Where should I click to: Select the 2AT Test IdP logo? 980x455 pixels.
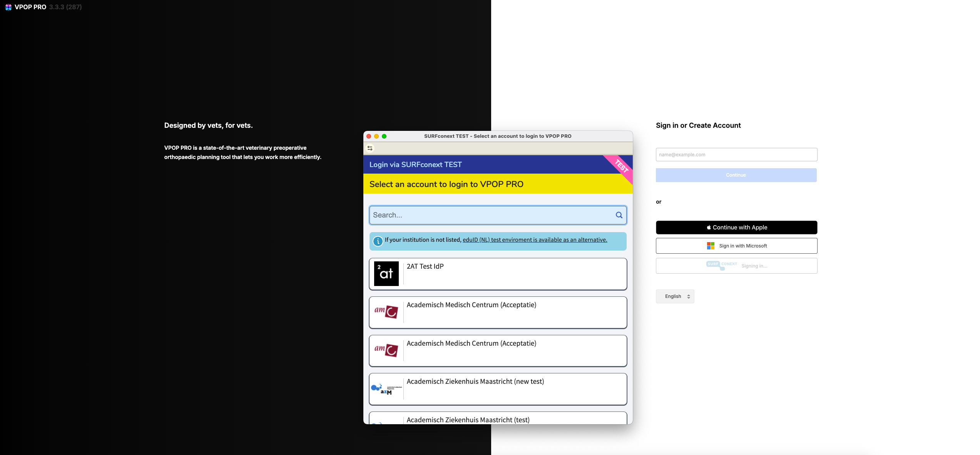click(x=386, y=274)
